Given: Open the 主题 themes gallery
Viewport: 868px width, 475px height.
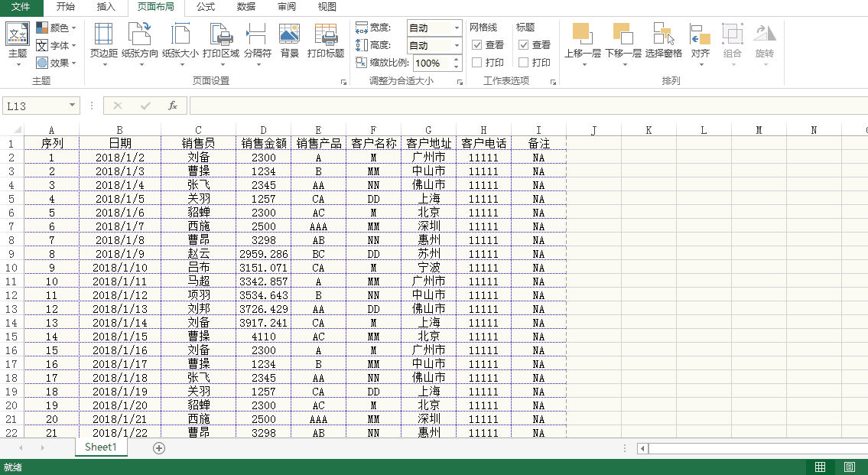Looking at the screenshot, I should tap(17, 43).
